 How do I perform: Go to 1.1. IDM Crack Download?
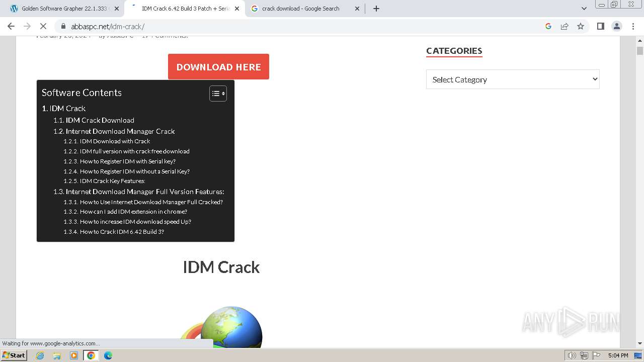click(x=94, y=120)
